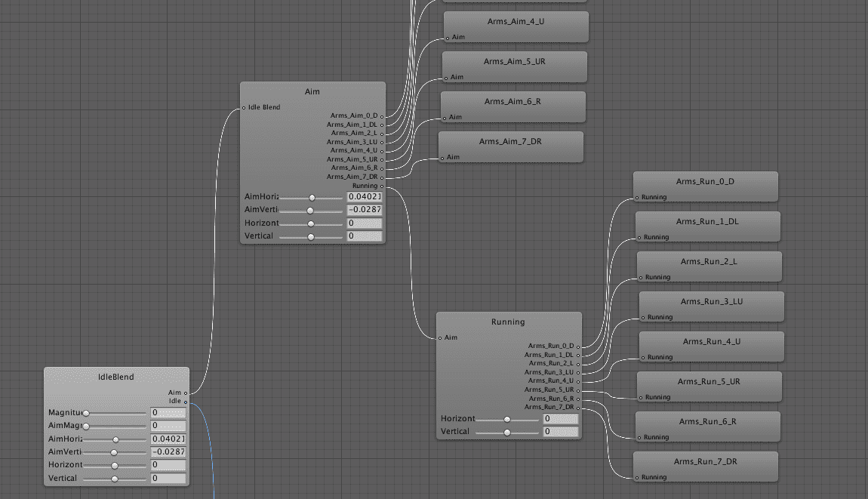Click the Vertical slider in IdleBlend node
The height and width of the screenshot is (499, 868).
point(115,479)
